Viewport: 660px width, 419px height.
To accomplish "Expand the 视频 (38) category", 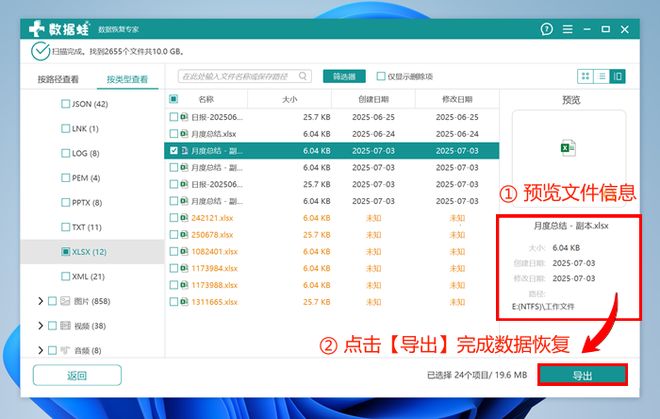I will coord(40,326).
